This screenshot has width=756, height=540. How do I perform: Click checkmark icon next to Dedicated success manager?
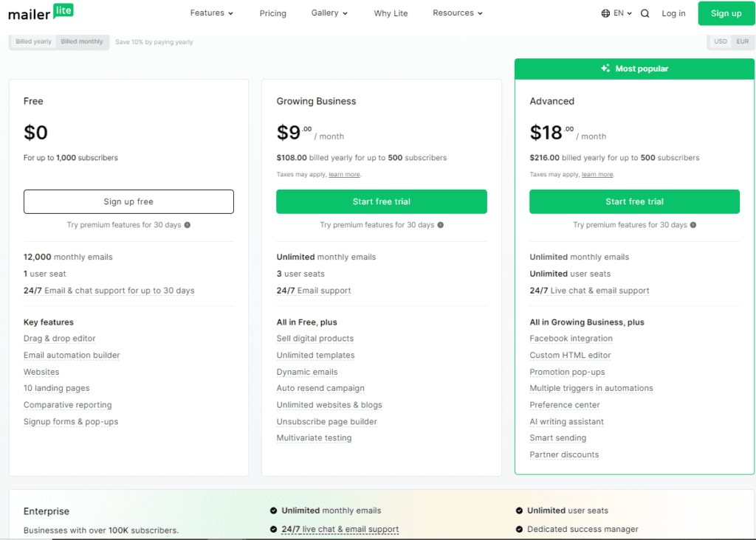pyautogui.click(x=519, y=529)
